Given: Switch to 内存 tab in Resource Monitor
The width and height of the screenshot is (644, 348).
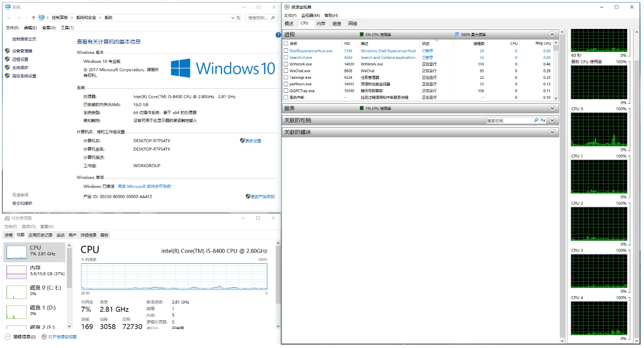Looking at the screenshot, I should [321, 23].
